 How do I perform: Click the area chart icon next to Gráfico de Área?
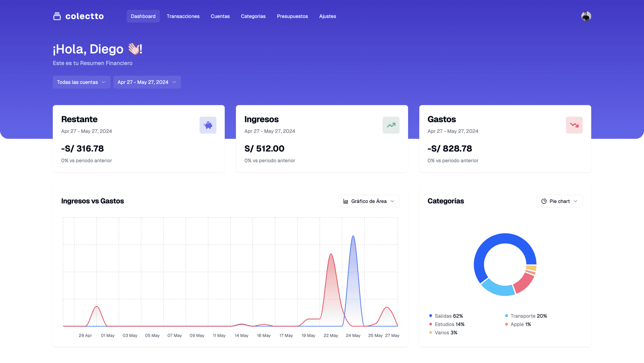click(x=346, y=201)
